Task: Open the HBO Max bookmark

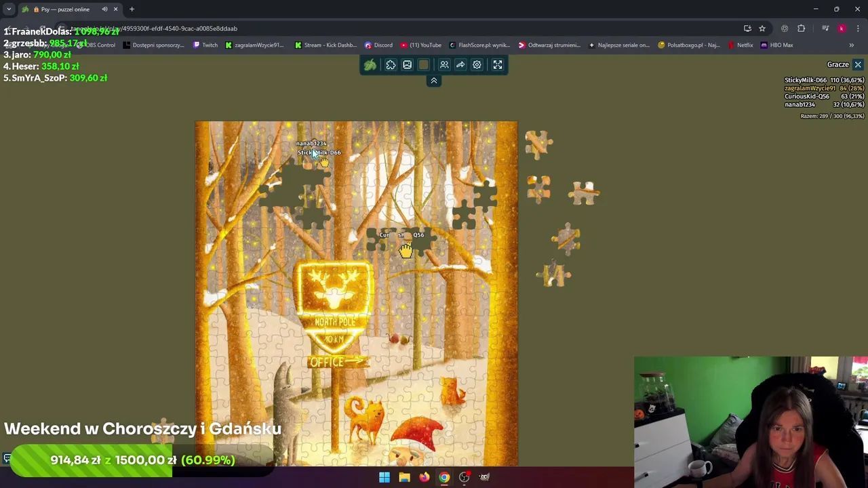Action: (x=777, y=45)
